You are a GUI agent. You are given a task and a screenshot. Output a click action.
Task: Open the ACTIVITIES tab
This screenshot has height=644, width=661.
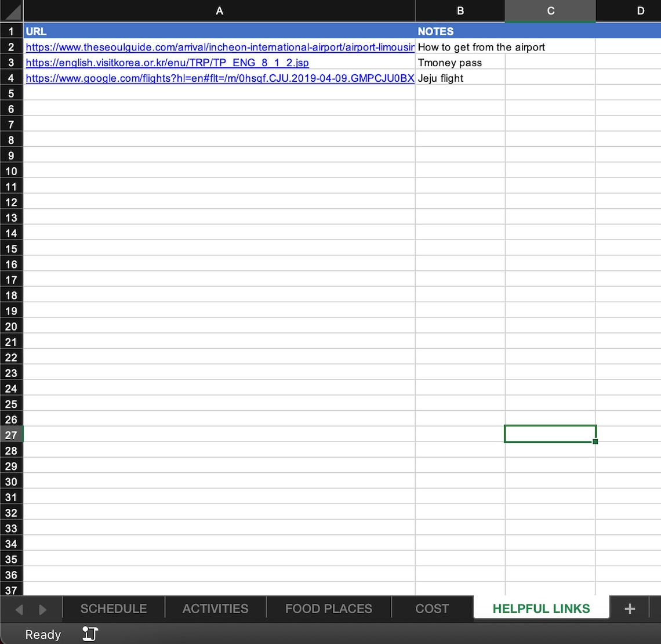(x=215, y=608)
